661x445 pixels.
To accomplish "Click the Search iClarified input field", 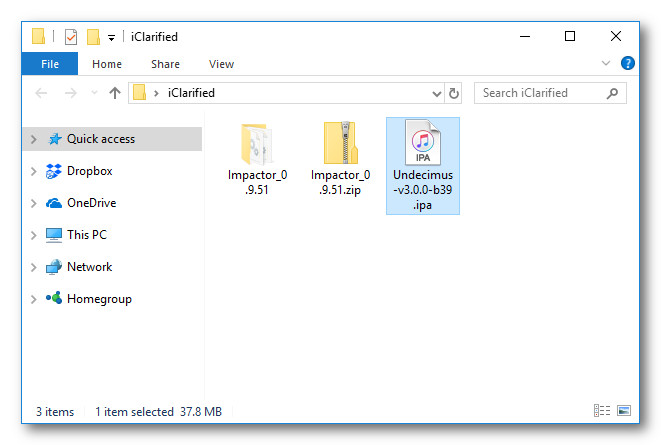I will pyautogui.click(x=540, y=93).
